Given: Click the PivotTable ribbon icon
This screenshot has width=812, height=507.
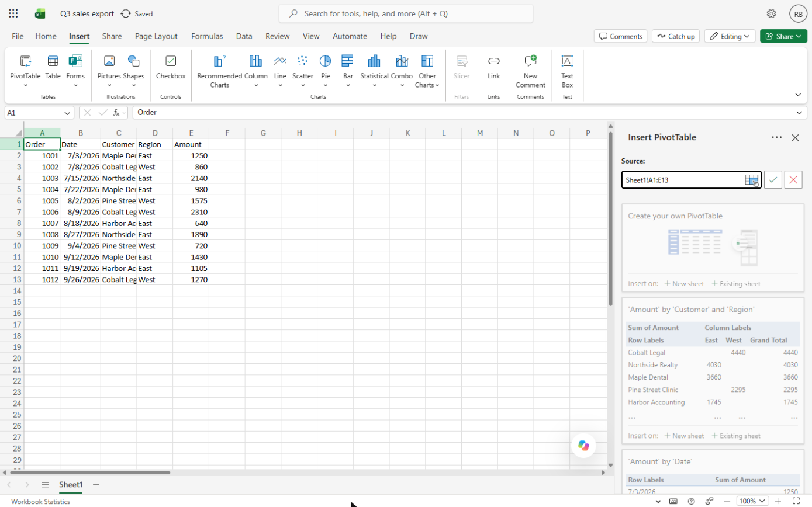Looking at the screenshot, I should (25, 61).
